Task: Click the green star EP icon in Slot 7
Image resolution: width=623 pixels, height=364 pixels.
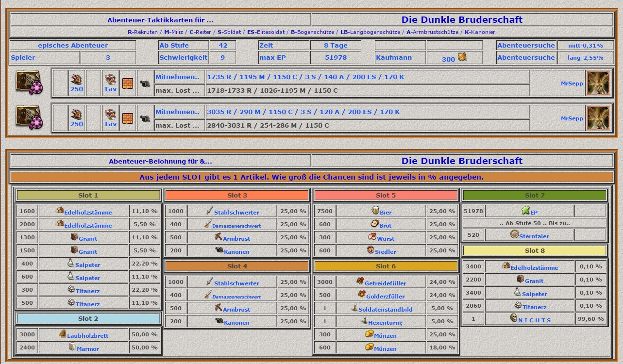Action: [525, 211]
